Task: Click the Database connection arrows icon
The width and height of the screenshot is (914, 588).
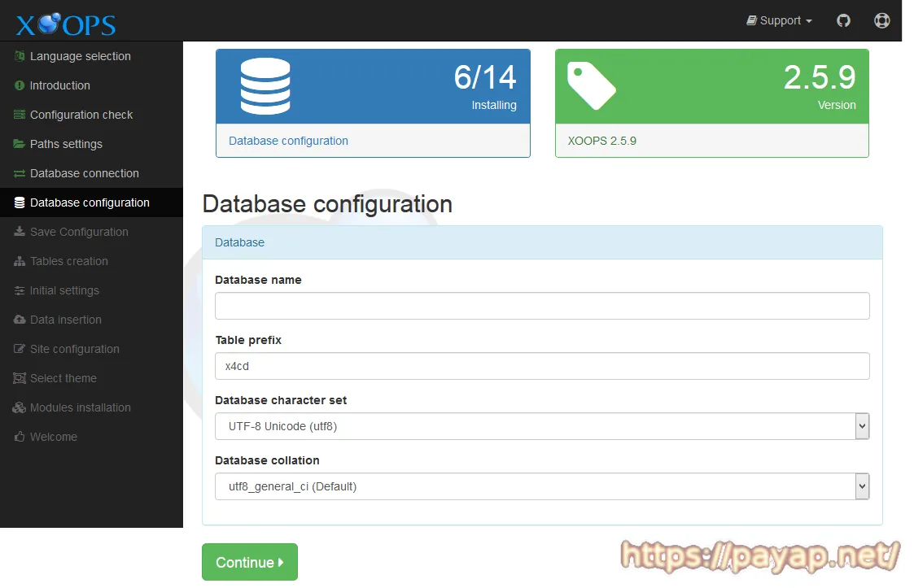Action: coord(20,173)
